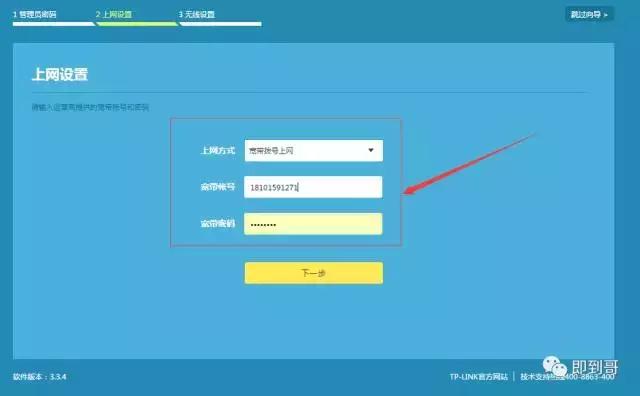Skip the wizard via 跳过向导 button
Screen dimensions: 640x396
(589, 15)
